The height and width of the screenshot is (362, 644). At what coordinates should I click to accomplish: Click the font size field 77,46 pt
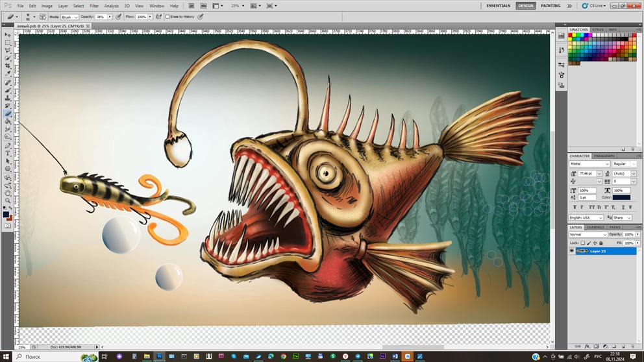click(586, 174)
